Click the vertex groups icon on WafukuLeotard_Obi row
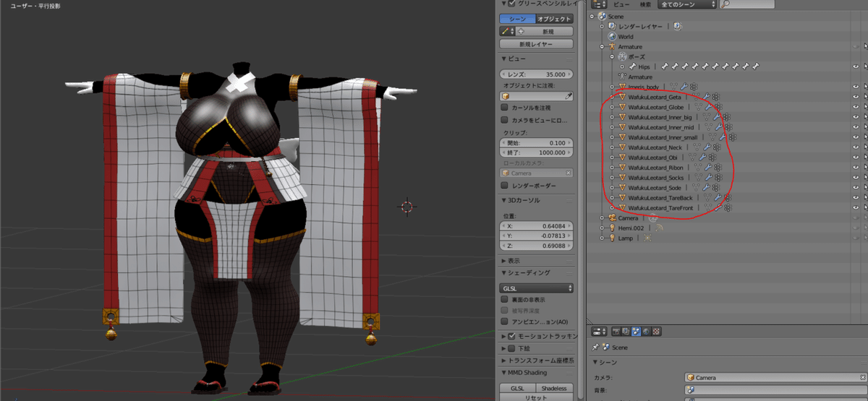 tap(712, 158)
